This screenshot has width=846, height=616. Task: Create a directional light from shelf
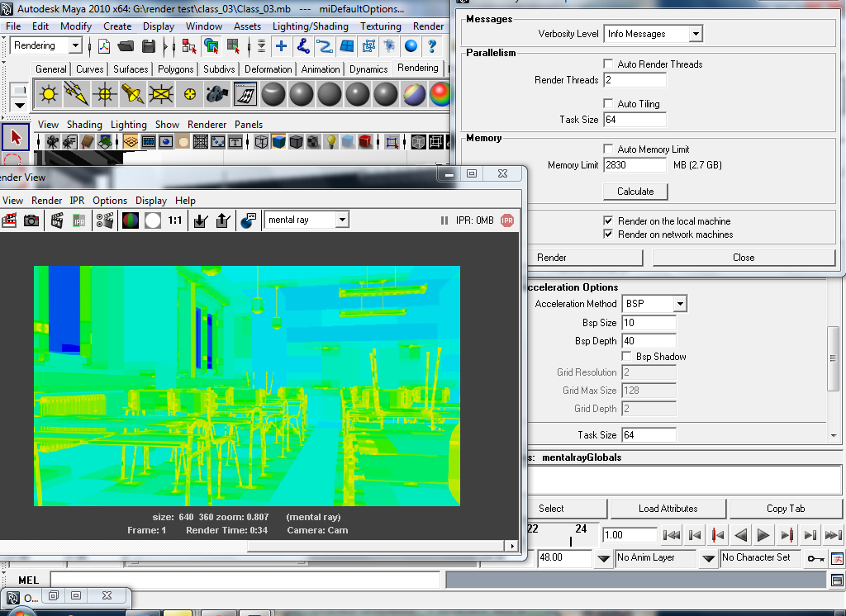coord(77,94)
